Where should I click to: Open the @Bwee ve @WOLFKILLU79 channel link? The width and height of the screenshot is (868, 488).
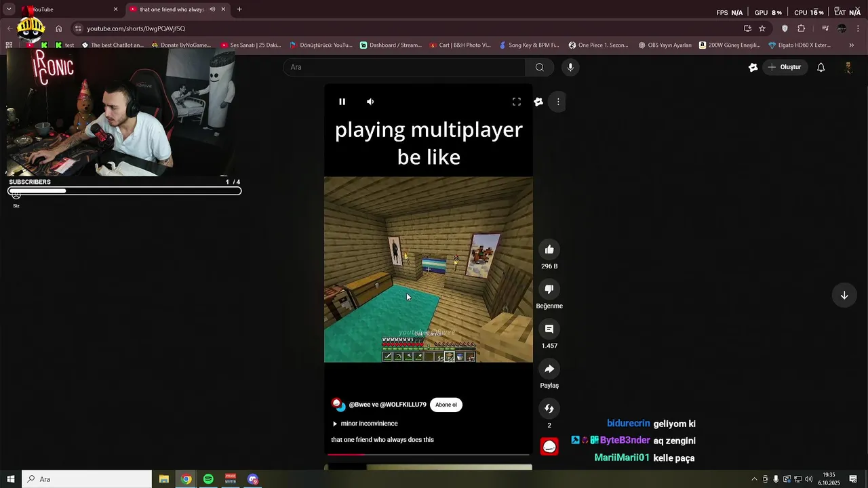(387, 405)
